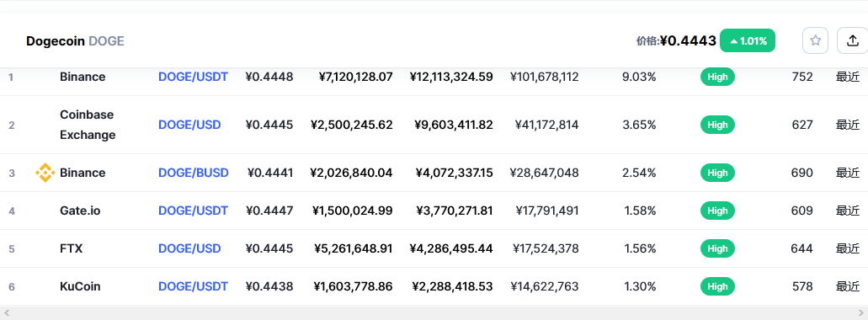Click the High badge in FTX row
Screen dimensions: 868x320
[x=717, y=248]
